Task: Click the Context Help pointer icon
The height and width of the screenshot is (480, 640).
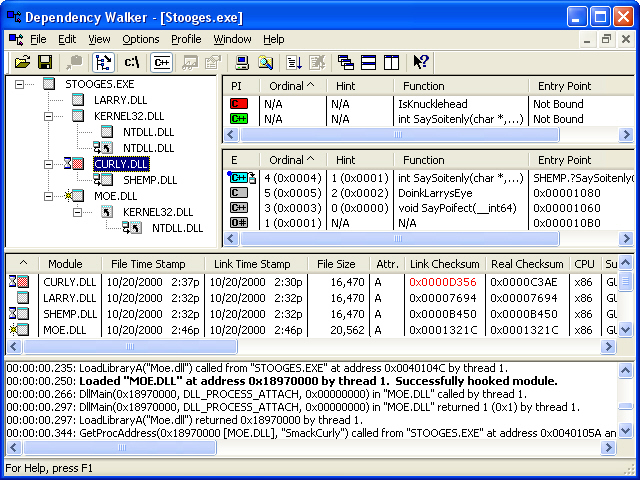Action: [x=421, y=62]
